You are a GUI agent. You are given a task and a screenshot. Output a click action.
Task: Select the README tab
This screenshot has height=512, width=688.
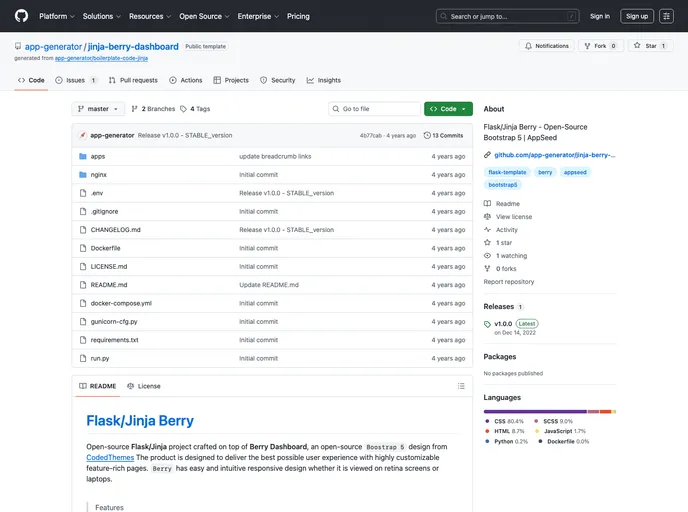[98, 386]
